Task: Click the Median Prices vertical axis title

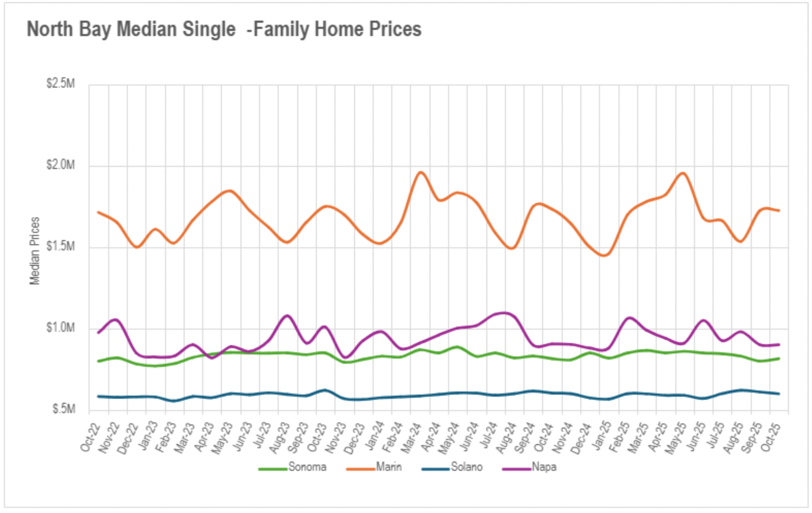Action: [34, 251]
